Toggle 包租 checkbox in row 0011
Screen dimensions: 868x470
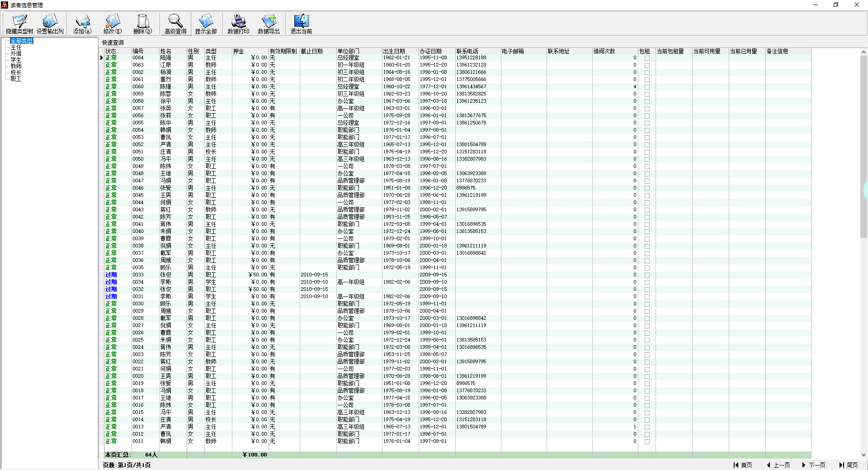click(647, 442)
